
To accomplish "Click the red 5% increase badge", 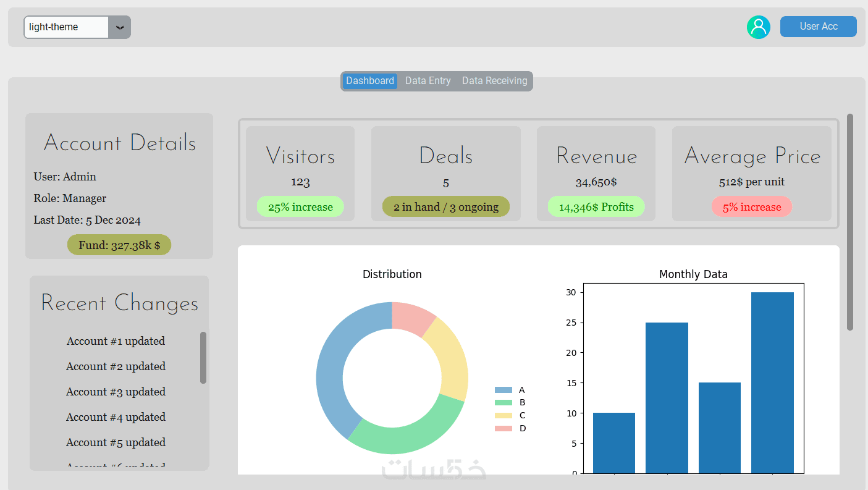I will [x=752, y=207].
